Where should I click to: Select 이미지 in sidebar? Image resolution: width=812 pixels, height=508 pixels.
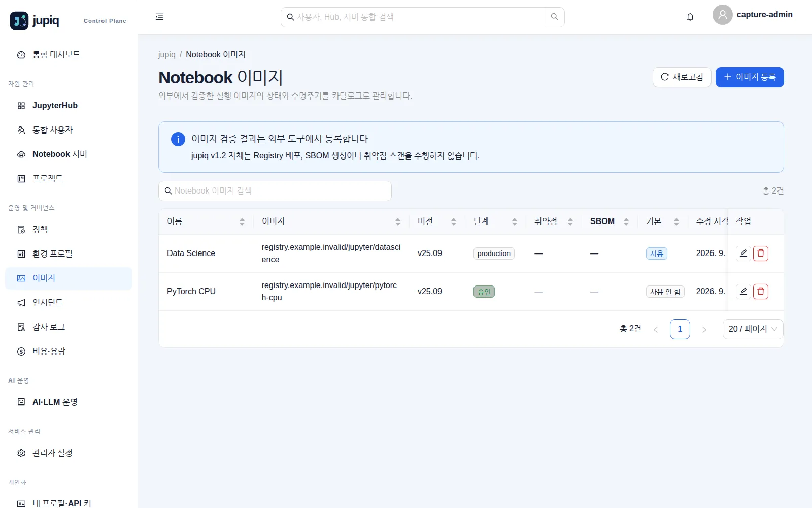coord(69,278)
